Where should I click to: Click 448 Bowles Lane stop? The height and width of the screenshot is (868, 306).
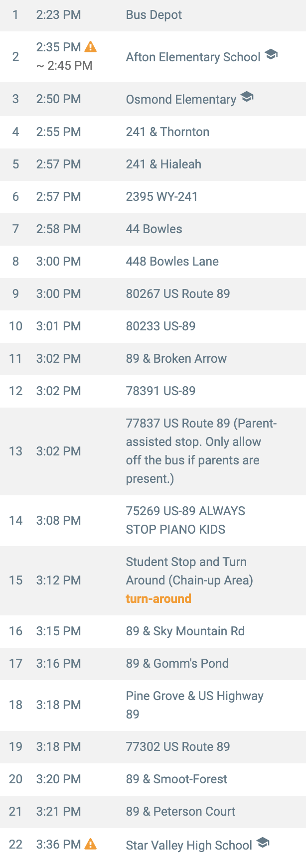tap(172, 262)
